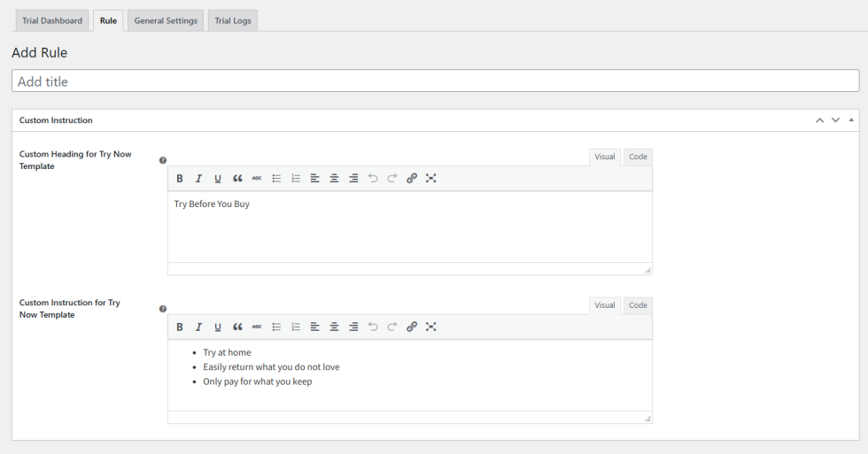Align left in Custom Heading editor
Screen dimensions: 868x454
coord(314,178)
